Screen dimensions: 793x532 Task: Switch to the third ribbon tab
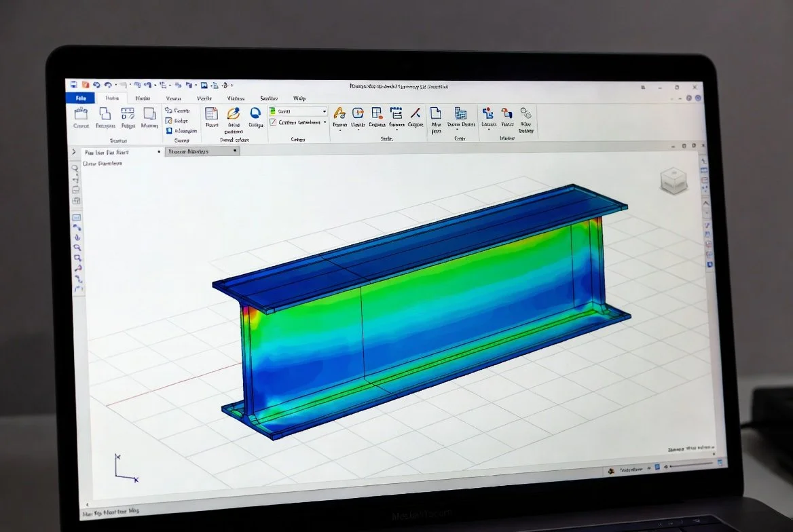pos(143,98)
